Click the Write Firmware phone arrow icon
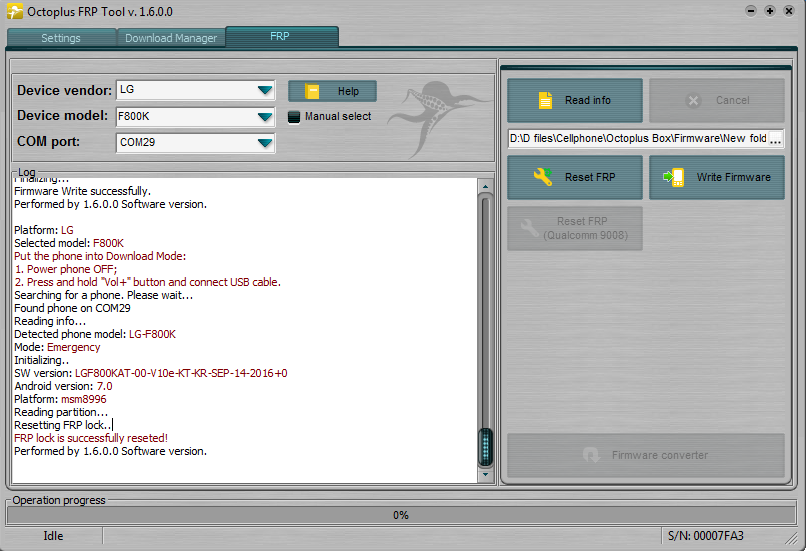 coord(673,177)
